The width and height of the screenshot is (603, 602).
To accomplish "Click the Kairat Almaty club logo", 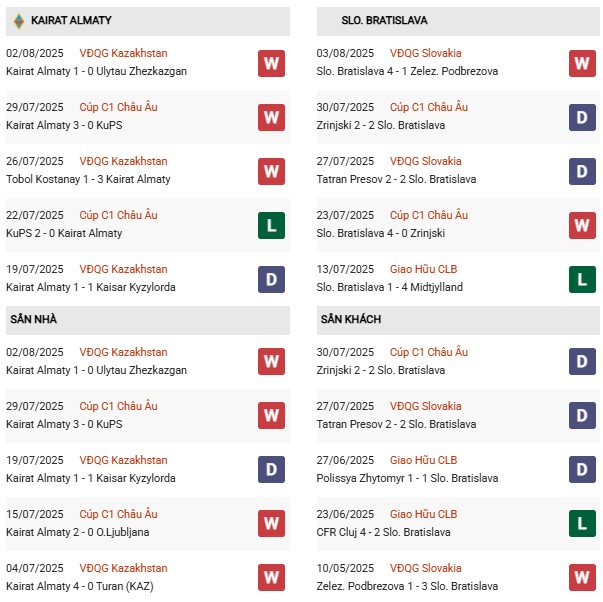I will pos(17,20).
